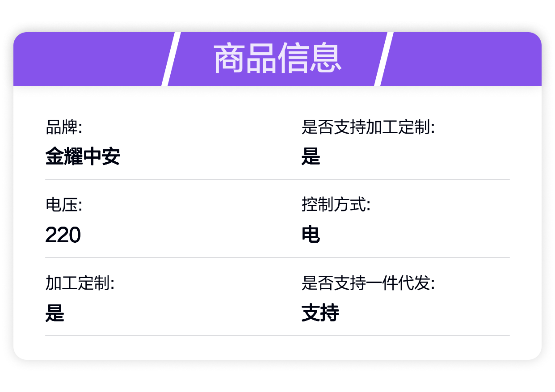Select the 控制方式: label
Viewport: 555px width, 392px height.
point(336,205)
